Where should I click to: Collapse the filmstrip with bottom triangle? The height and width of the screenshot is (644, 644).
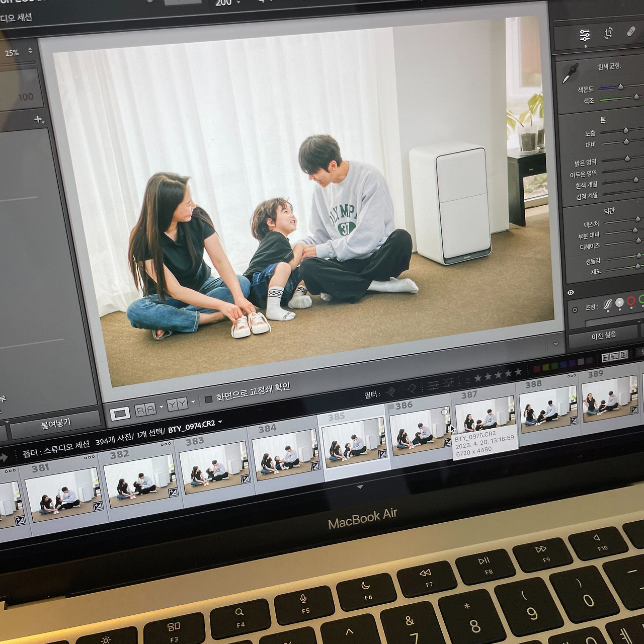360,487
